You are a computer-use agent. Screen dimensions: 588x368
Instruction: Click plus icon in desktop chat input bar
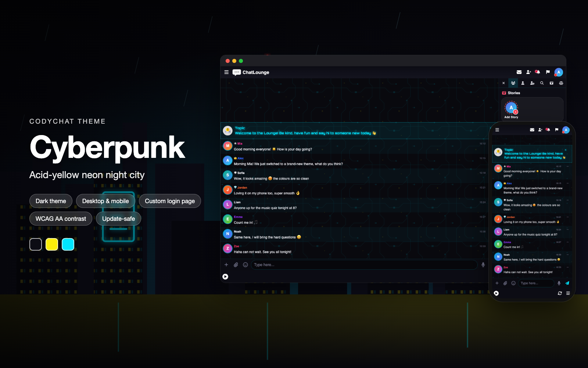coord(226,265)
